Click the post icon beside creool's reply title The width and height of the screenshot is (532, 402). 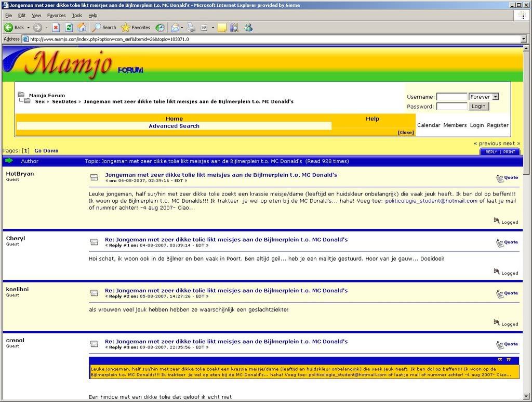[x=94, y=344]
